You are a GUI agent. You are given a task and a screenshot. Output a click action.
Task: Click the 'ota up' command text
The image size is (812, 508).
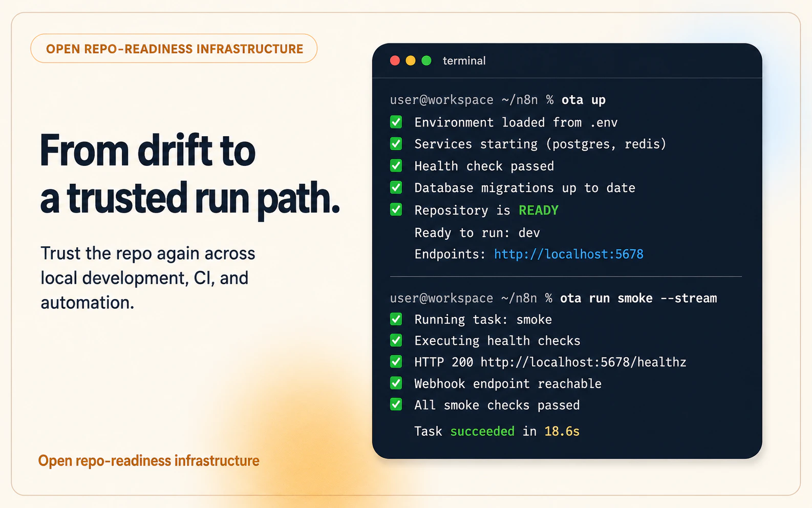point(584,100)
